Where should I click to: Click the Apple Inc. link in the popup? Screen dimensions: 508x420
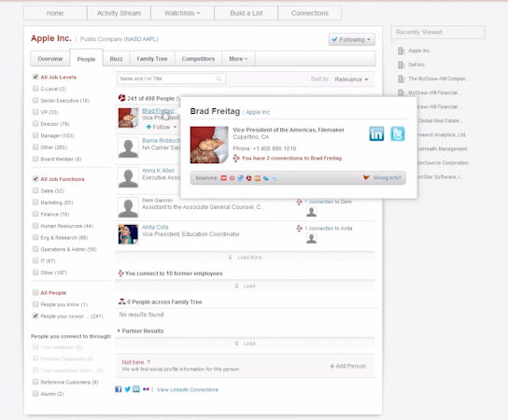pos(259,112)
